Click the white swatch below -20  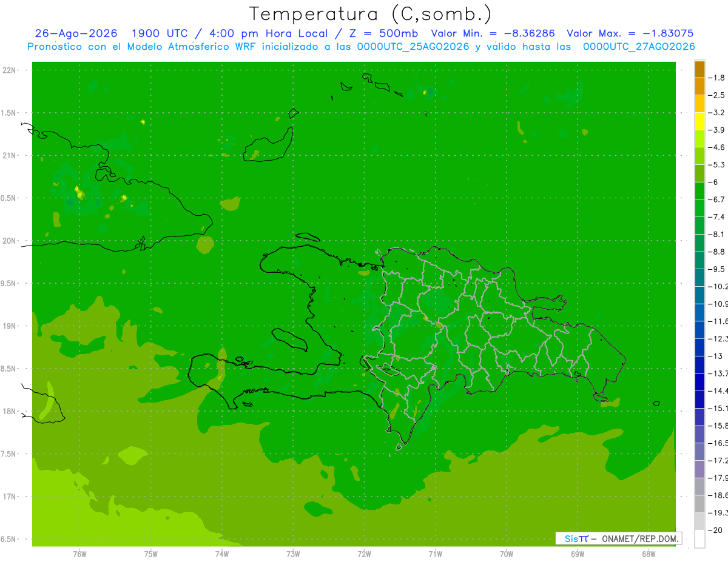coord(699,538)
